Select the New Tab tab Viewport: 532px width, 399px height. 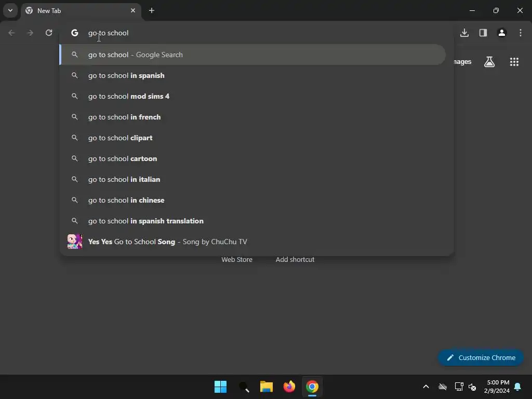point(81,10)
